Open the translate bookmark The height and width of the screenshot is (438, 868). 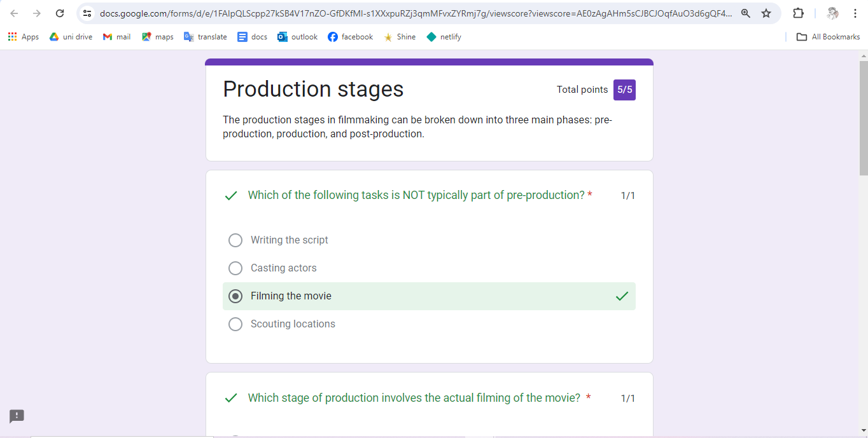[205, 37]
